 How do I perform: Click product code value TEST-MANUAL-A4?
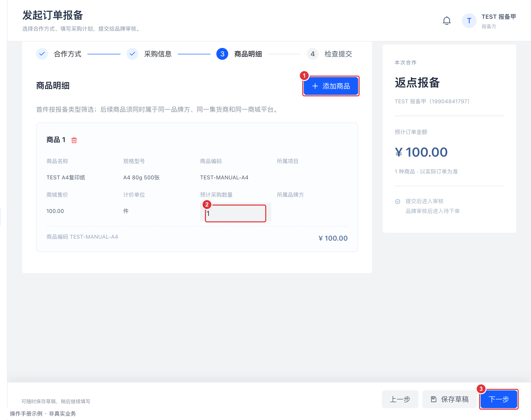(x=224, y=178)
